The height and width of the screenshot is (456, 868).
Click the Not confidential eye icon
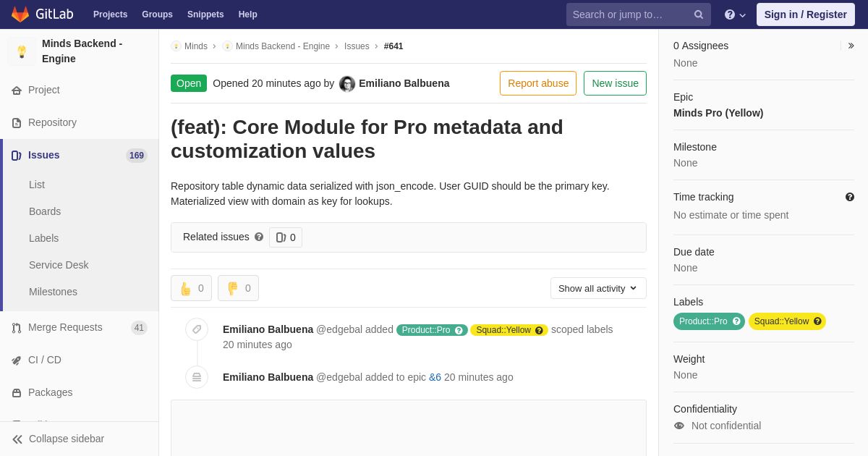pyautogui.click(x=679, y=426)
